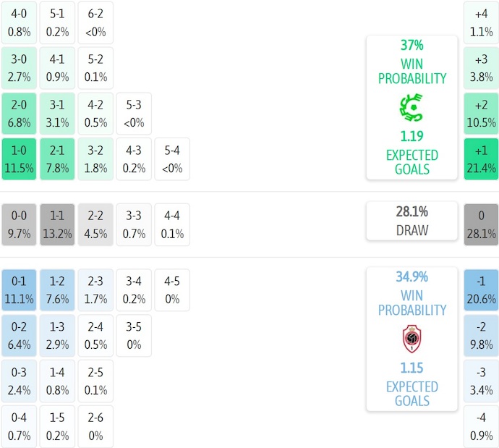Click the 0-0 scoreline tile

(x=20, y=224)
